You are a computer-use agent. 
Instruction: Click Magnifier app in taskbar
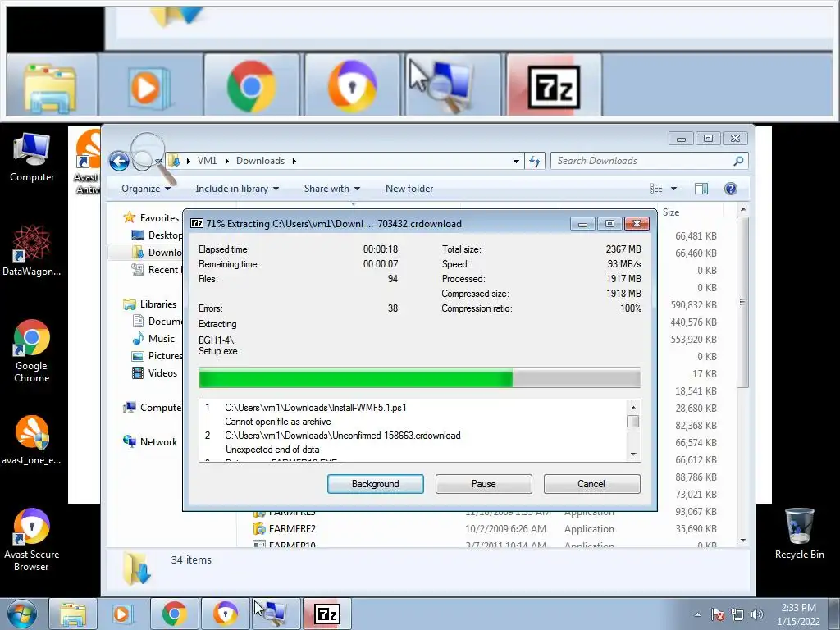tap(276, 614)
